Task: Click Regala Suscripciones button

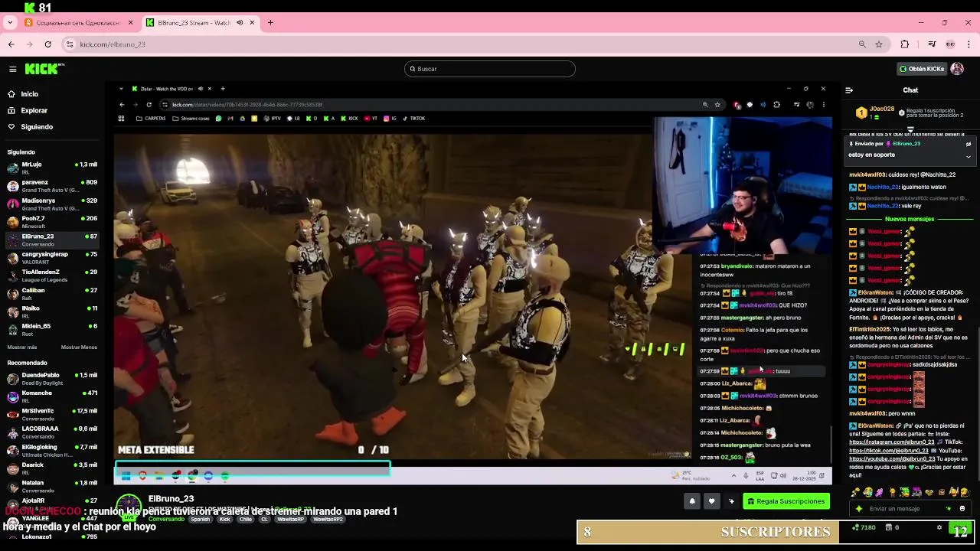Action: tap(786, 501)
